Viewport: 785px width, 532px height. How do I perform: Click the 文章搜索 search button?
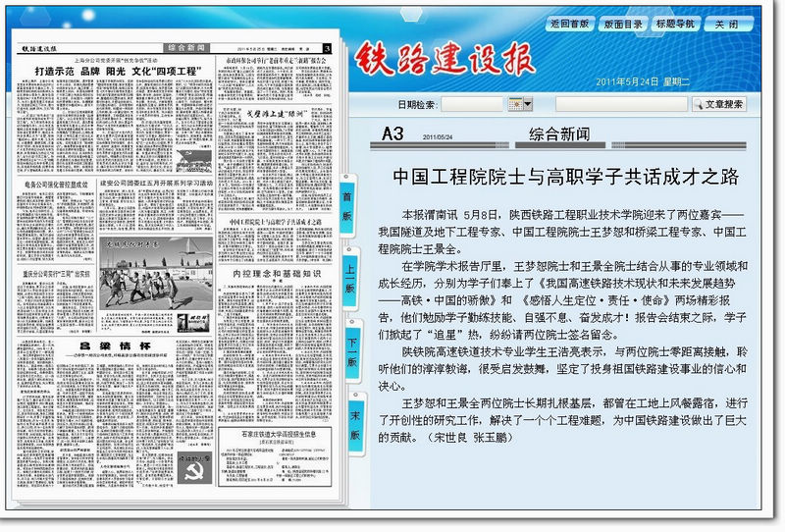pyautogui.click(x=718, y=103)
